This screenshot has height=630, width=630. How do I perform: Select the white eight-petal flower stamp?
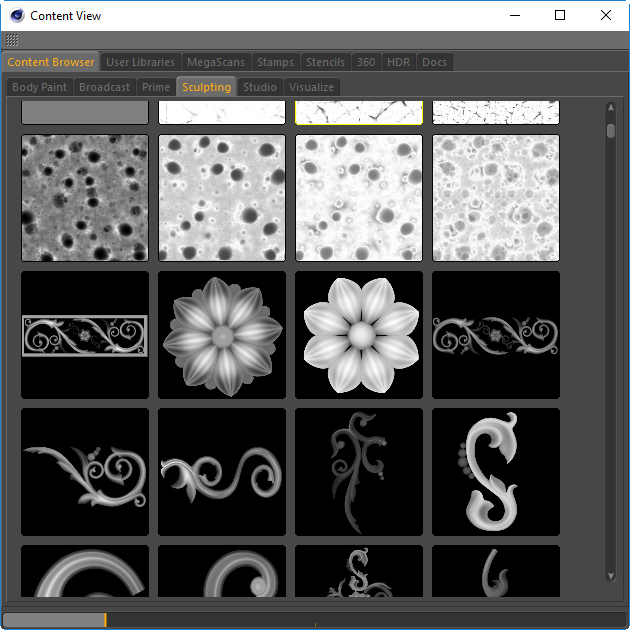(359, 335)
